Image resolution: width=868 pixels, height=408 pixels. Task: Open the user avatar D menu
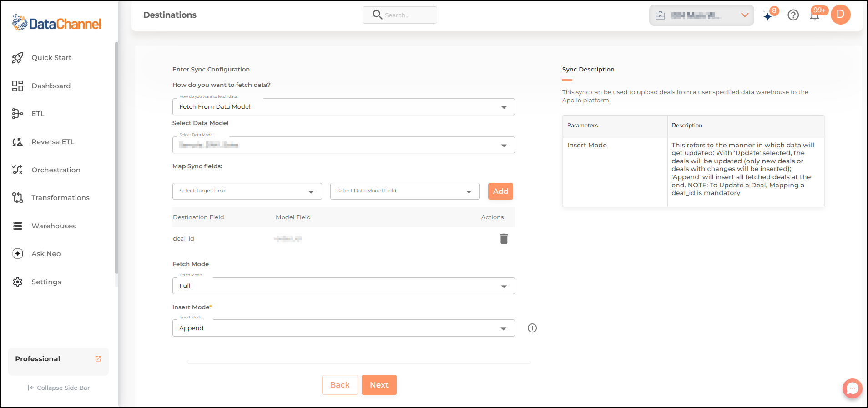coord(841,15)
